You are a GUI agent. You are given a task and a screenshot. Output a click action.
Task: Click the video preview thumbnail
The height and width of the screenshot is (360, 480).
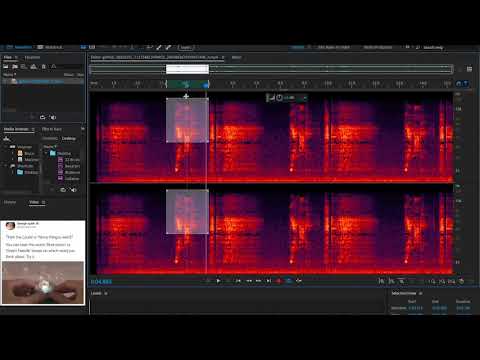pyautogui.click(x=43, y=283)
